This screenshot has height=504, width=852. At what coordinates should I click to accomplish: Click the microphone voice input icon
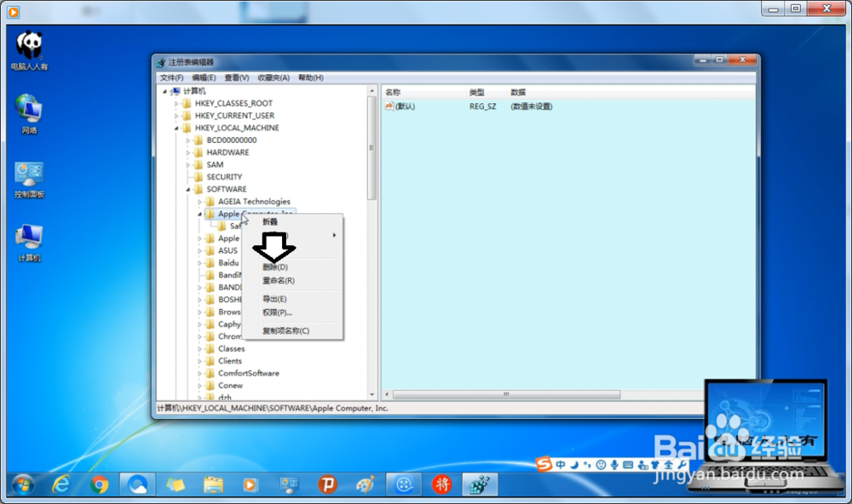pos(614,465)
